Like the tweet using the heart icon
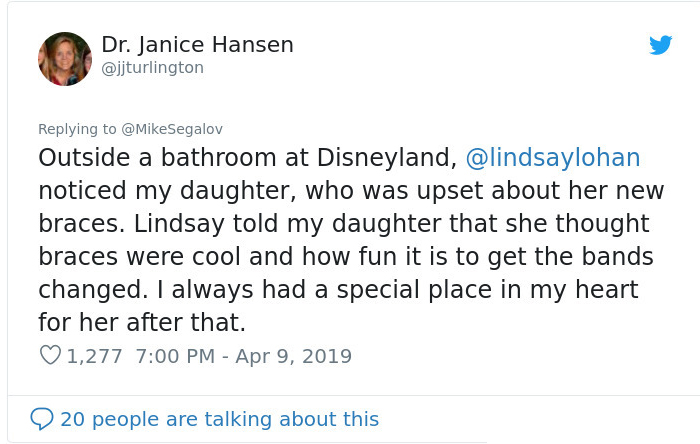 pos(50,355)
